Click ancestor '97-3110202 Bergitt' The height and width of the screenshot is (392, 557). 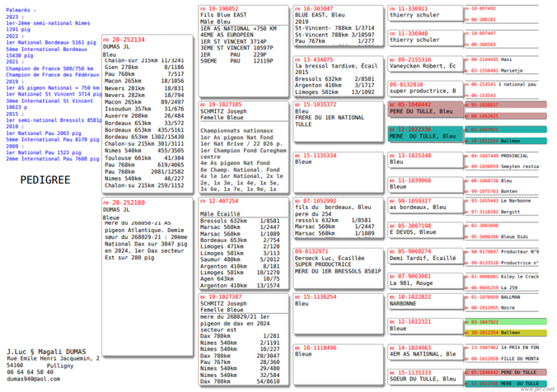pyautogui.click(x=493, y=212)
